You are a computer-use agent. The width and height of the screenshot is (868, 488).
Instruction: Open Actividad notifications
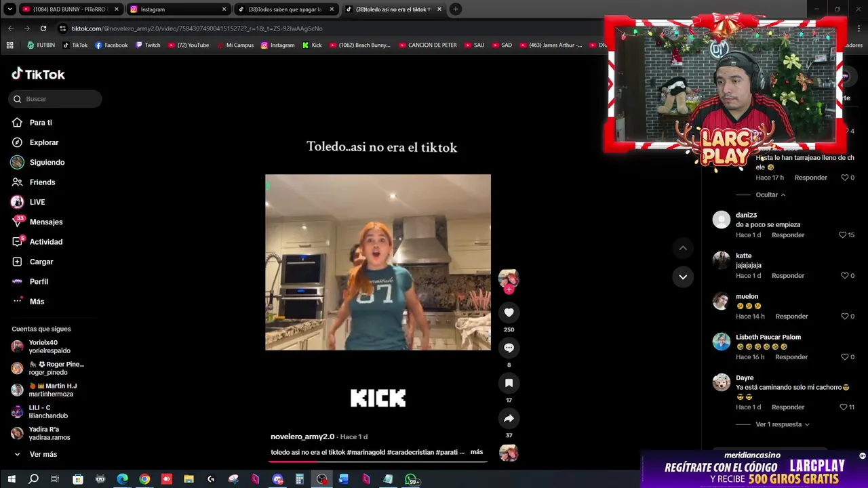tap(37, 242)
